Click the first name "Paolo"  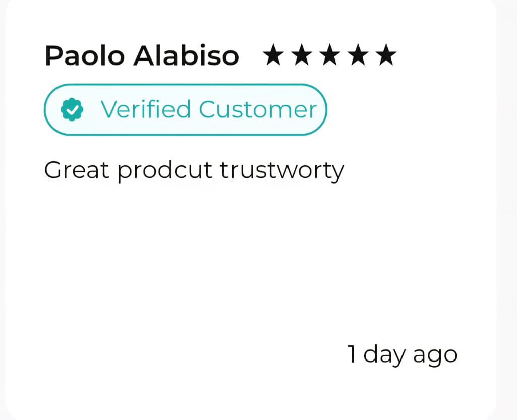pyautogui.click(x=84, y=55)
